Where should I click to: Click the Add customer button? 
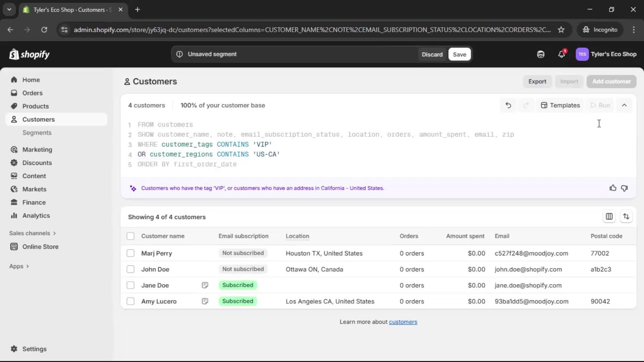[x=611, y=81]
